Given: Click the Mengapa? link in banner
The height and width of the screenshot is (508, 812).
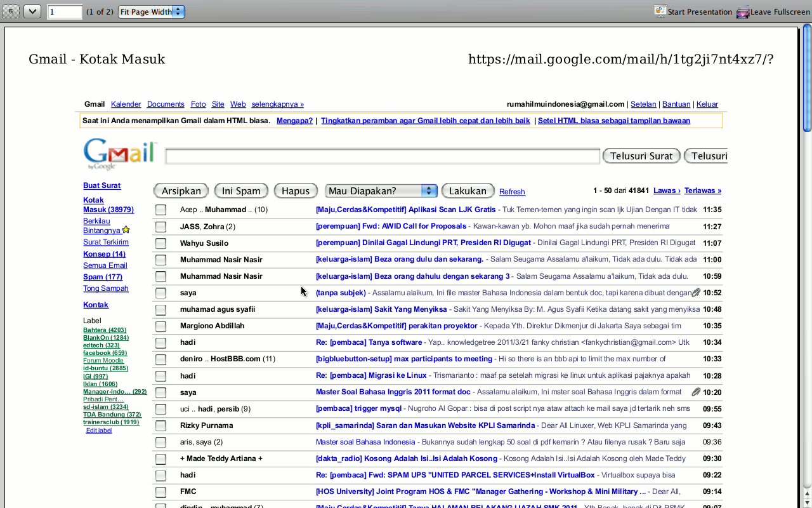Looking at the screenshot, I should tap(295, 121).
